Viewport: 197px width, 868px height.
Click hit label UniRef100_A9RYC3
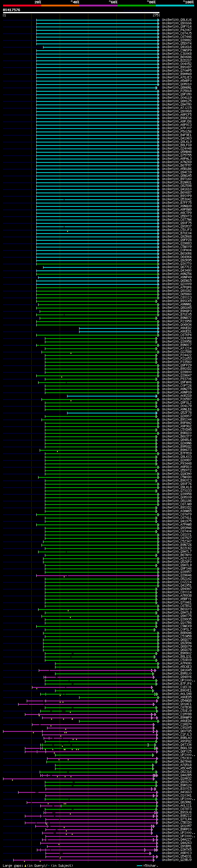pos(177,853)
